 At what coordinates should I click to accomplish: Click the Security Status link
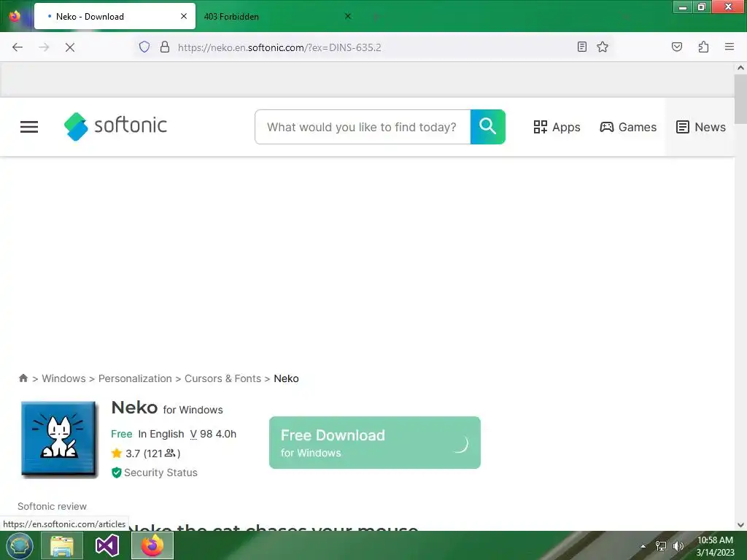[x=160, y=472]
